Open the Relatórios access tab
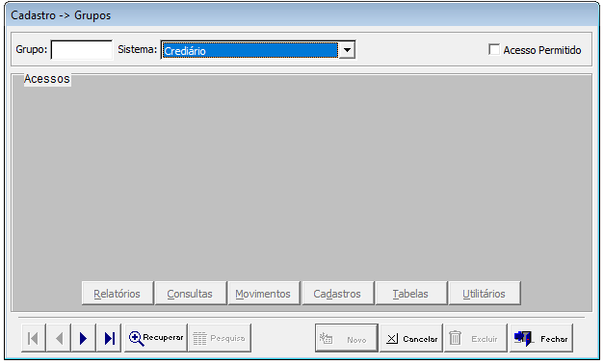Viewport: 604px width, 364px height. (x=118, y=294)
